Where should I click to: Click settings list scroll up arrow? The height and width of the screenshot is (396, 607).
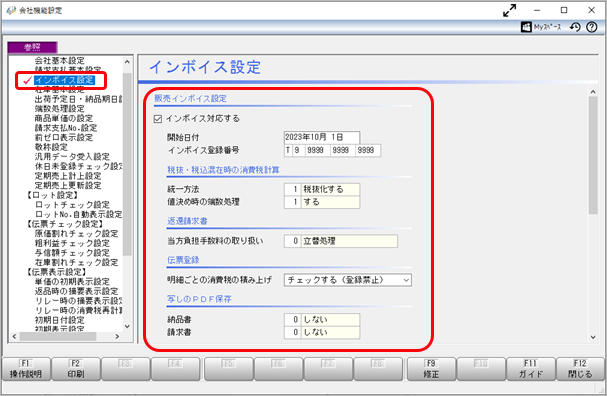(x=127, y=62)
